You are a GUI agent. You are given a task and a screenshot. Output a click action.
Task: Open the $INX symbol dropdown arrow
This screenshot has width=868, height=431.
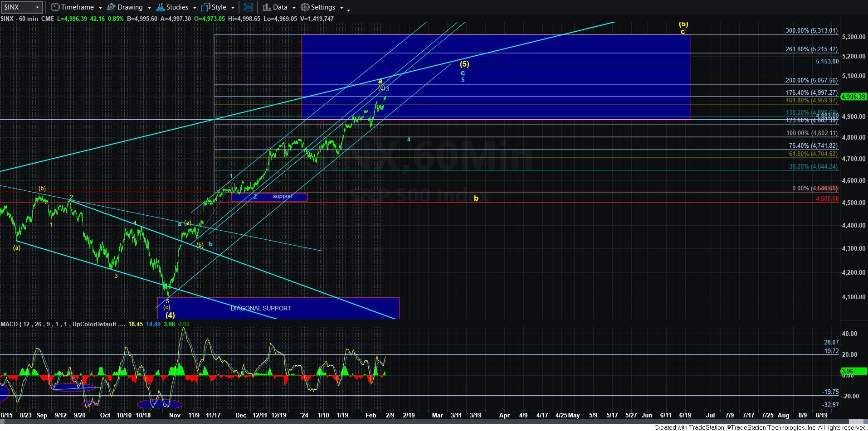point(37,7)
